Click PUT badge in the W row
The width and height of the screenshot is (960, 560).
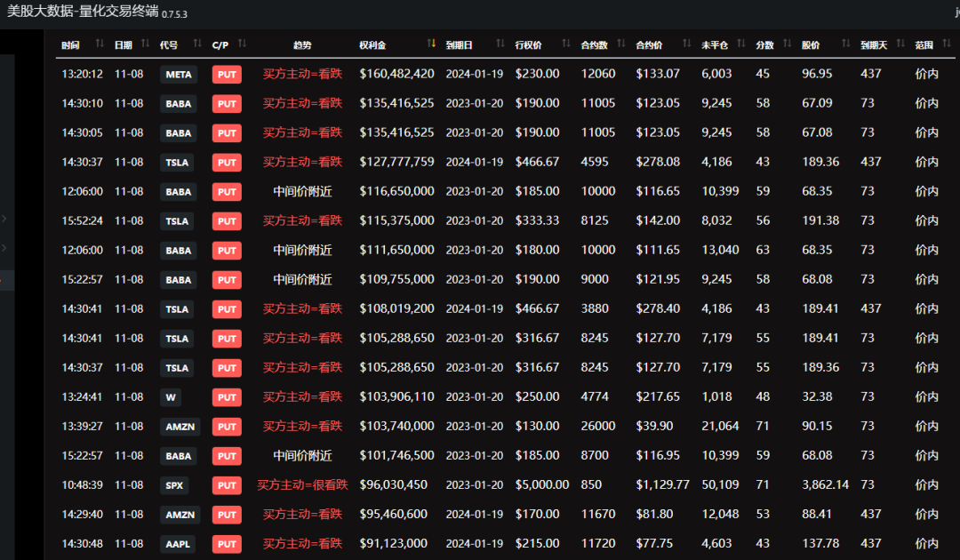tap(228, 398)
